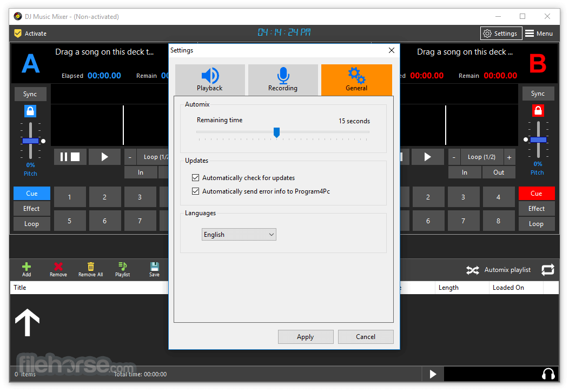Start playback on deck A
The height and width of the screenshot is (392, 569).
104,157
